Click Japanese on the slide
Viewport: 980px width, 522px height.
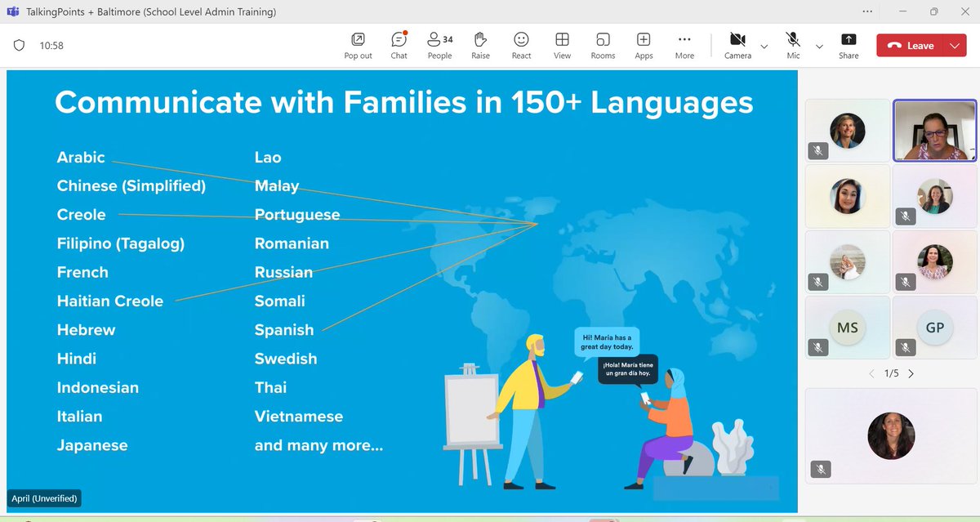pyautogui.click(x=92, y=445)
